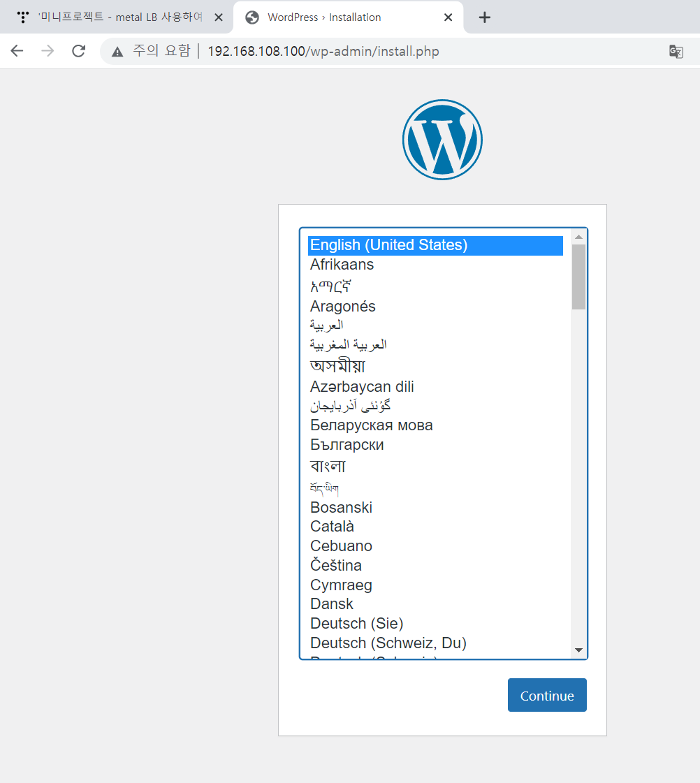Click the WordPress logo
This screenshot has height=783, width=700.
point(442,140)
